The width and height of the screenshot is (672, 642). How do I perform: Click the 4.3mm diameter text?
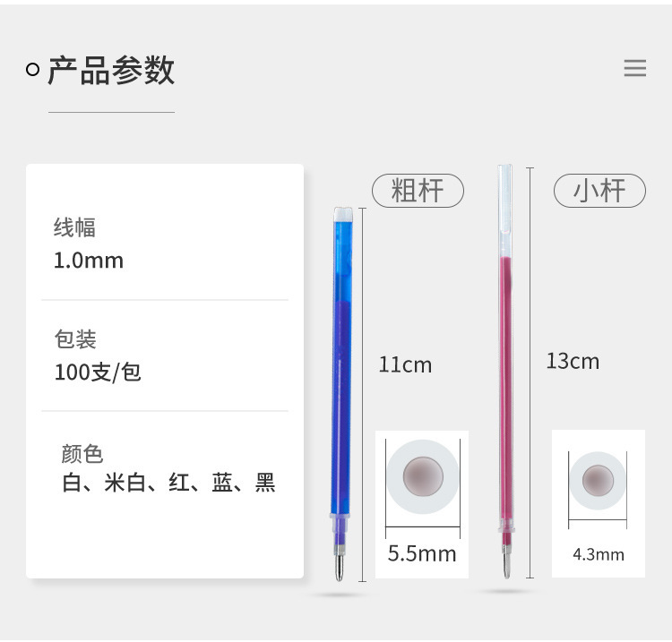[x=599, y=554]
